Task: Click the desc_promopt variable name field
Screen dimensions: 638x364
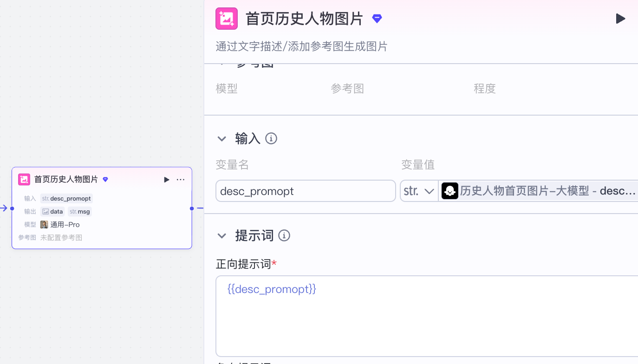Action: (306, 191)
